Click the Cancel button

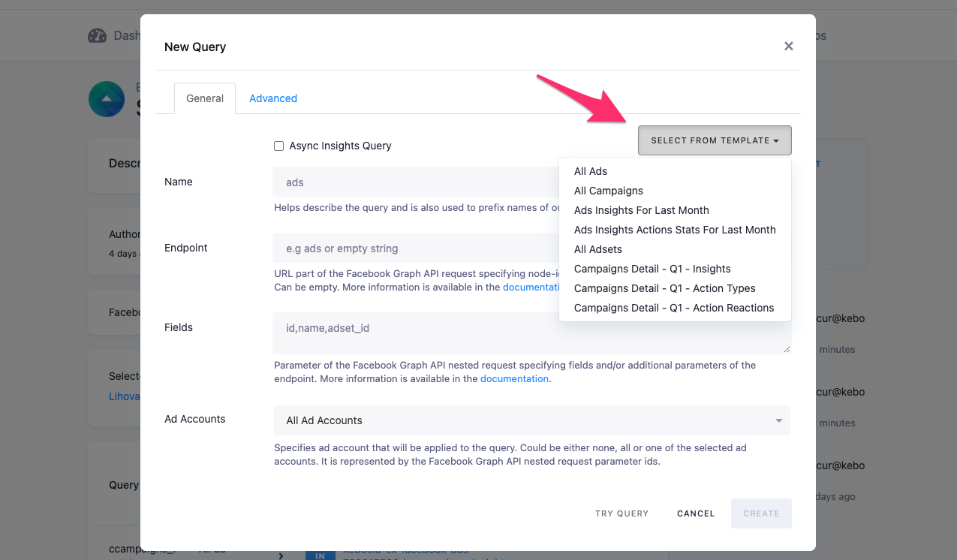click(x=696, y=513)
